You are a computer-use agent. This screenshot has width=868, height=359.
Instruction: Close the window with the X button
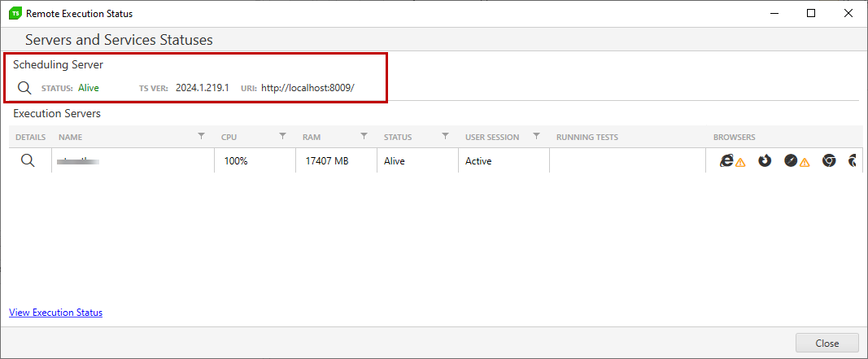(848, 13)
